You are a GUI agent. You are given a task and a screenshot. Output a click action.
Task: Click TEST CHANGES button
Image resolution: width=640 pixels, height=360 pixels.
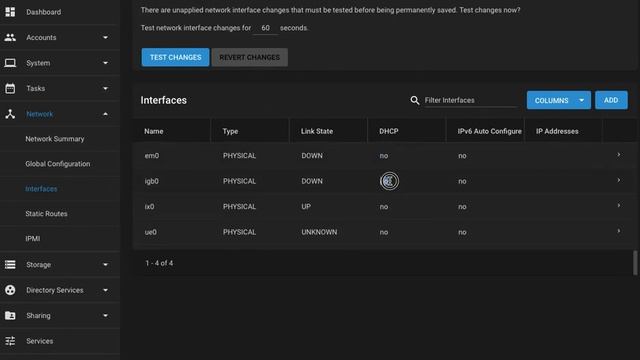(176, 57)
